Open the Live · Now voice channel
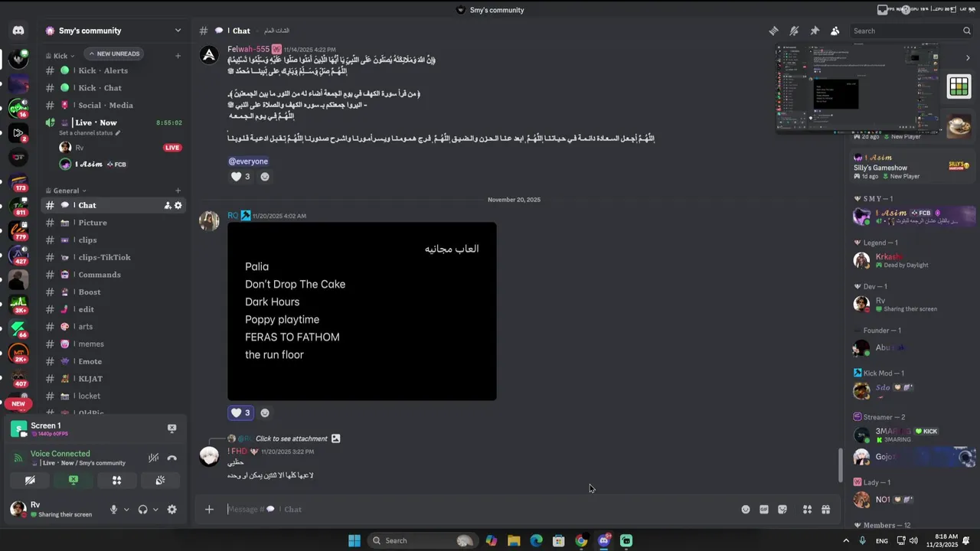980x551 pixels. [x=113, y=122]
